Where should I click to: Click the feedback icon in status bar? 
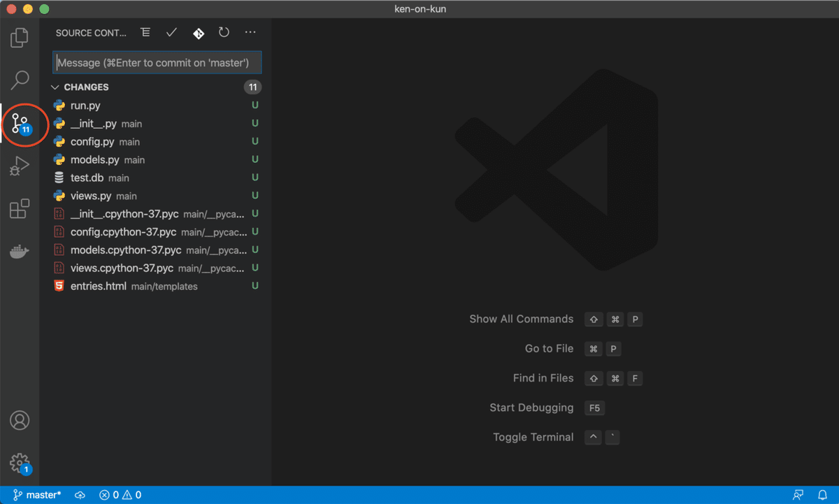(798, 495)
